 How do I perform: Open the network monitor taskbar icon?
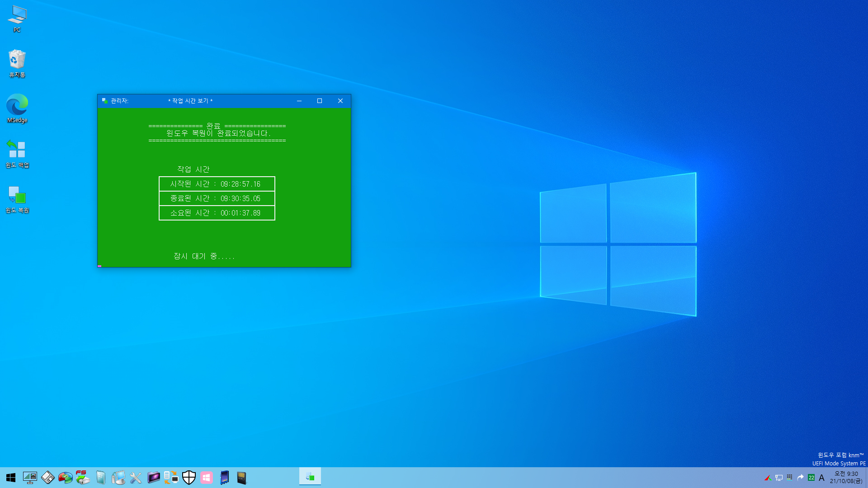(30, 478)
